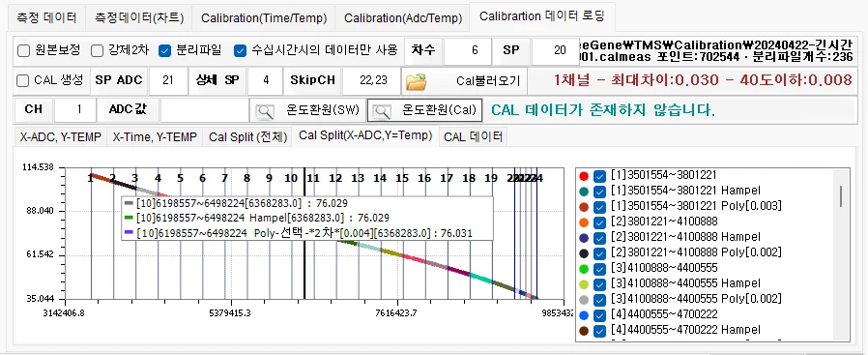Click the X-axis value 7616423.7
Screen dimensions: 868x355
tap(396, 312)
